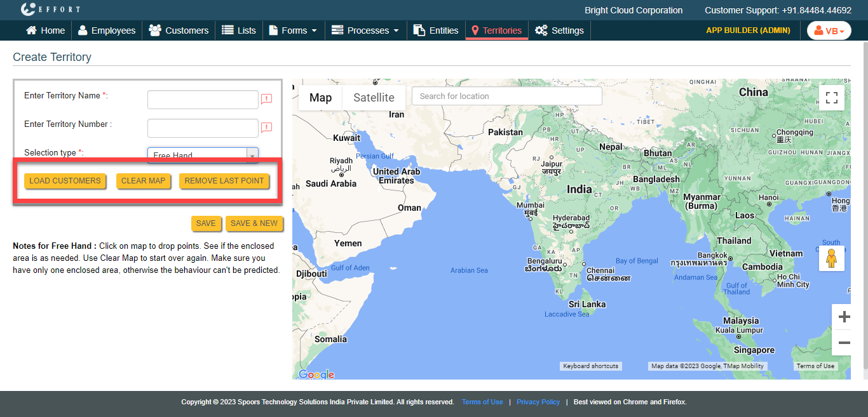Switch to the standard Map view
This screenshot has height=417, width=868.
320,97
